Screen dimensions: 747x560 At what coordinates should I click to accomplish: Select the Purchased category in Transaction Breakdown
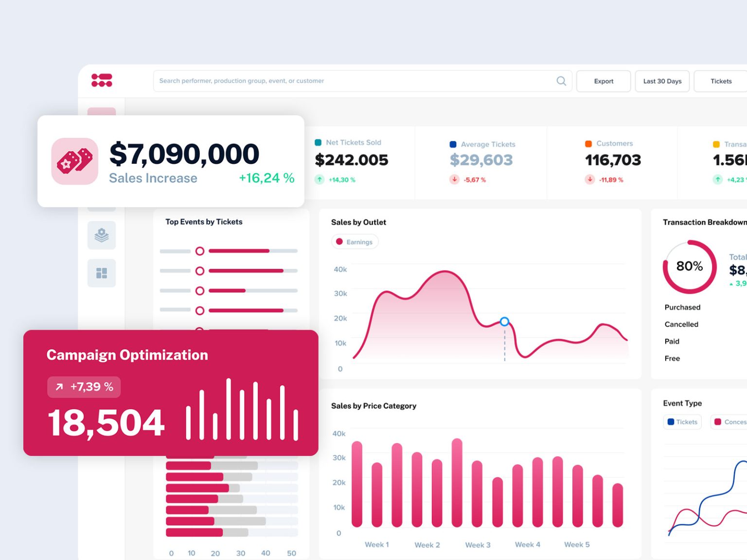point(682,307)
